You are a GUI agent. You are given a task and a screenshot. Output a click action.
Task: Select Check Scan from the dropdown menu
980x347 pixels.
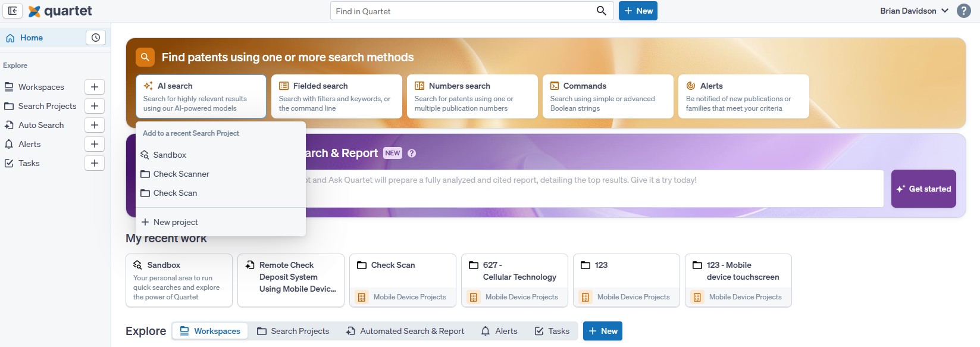point(221,193)
